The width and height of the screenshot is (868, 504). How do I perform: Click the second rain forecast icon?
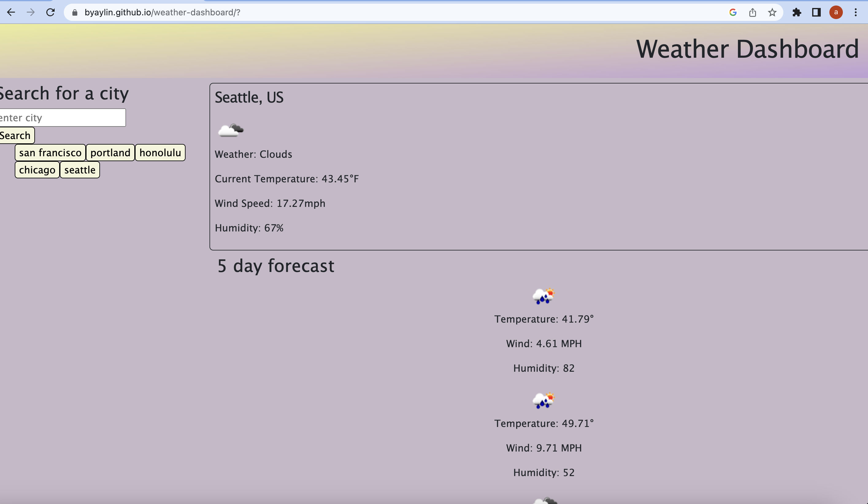point(543,400)
